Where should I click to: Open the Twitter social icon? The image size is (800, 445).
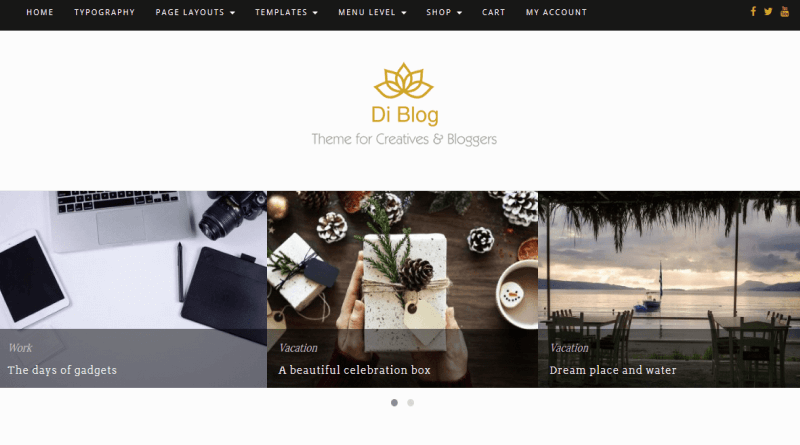pos(768,11)
